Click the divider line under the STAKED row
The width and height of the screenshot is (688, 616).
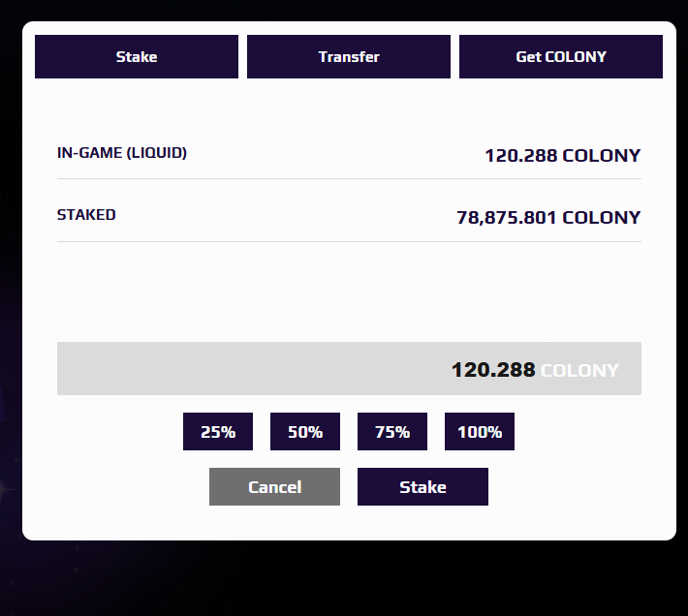[x=349, y=241]
